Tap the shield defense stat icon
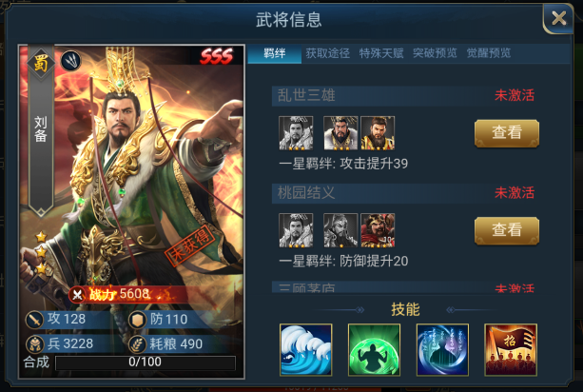This screenshot has width=583, height=392. coord(138,320)
